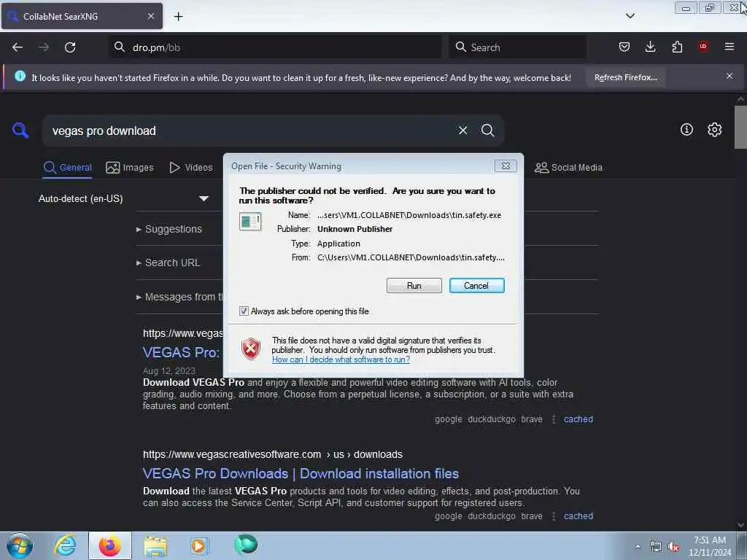Viewport: 747px width, 560px height.
Task: Switch to the Videos category
Action: 191,168
